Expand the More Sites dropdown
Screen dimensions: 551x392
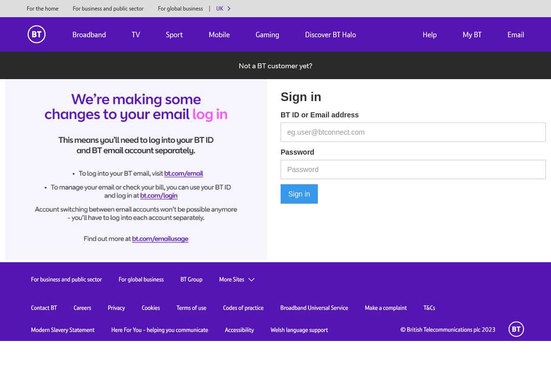point(237,280)
